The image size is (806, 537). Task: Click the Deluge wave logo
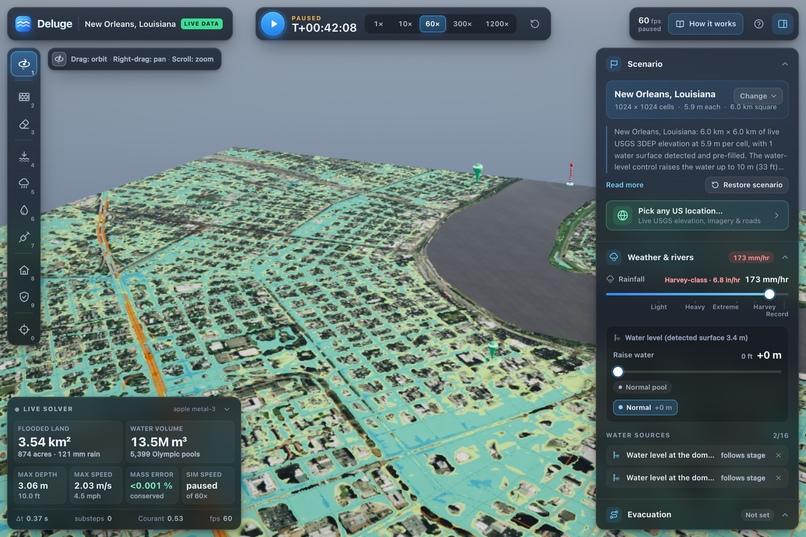click(x=23, y=24)
